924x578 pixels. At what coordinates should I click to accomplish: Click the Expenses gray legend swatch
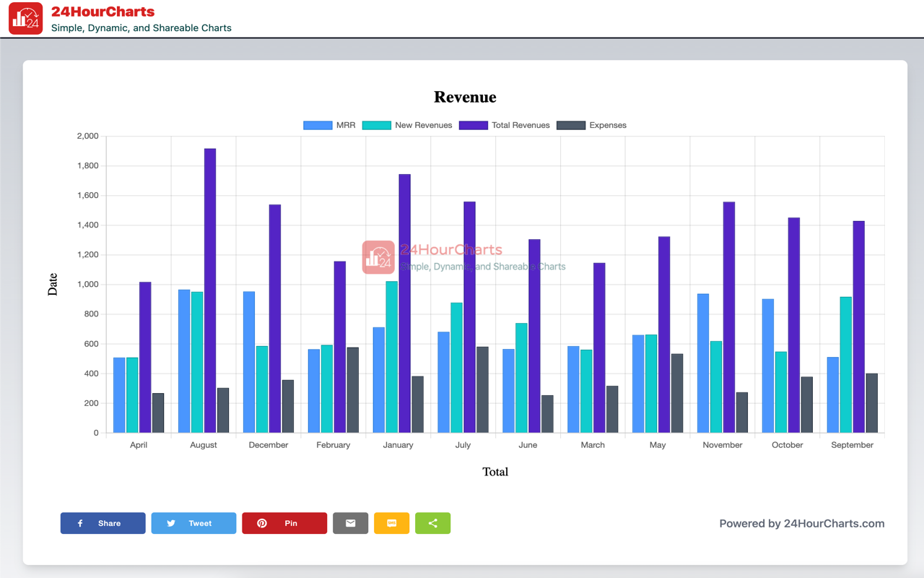[x=570, y=125]
